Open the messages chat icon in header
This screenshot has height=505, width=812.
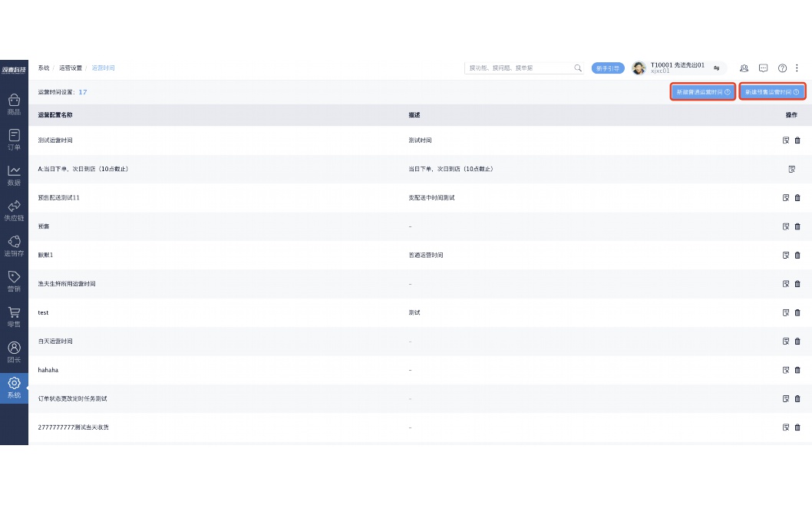click(763, 68)
